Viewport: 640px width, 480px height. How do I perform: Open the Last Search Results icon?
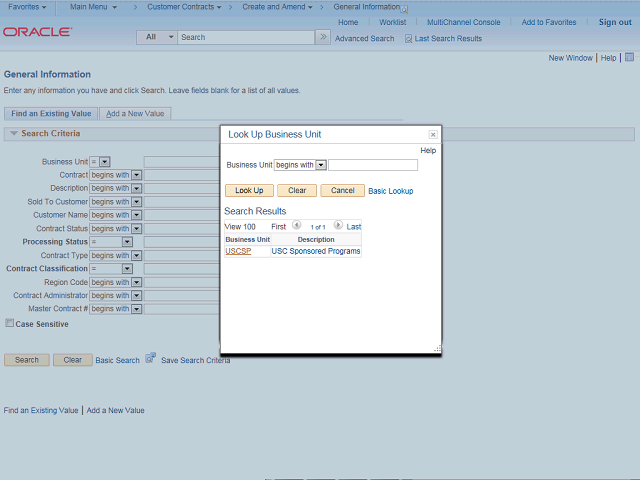pyautogui.click(x=408, y=39)
